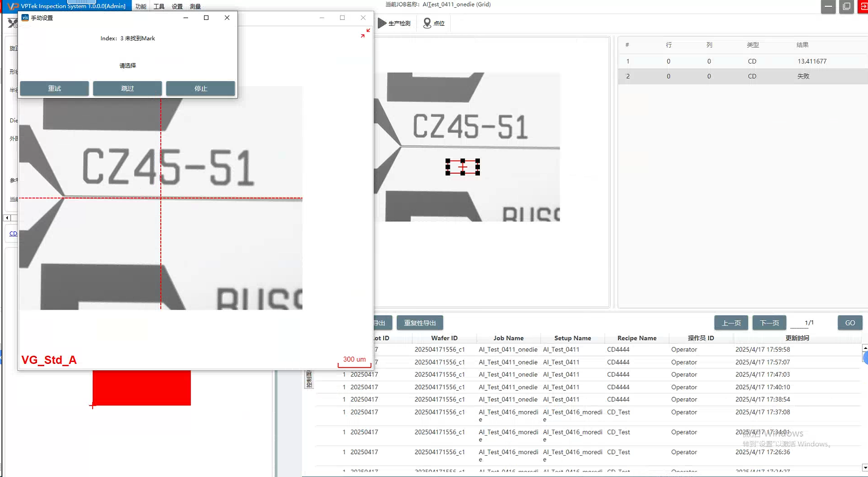868x477 pixels.
Task: Open the 测量 menu
Action: [x=195, y=6]
